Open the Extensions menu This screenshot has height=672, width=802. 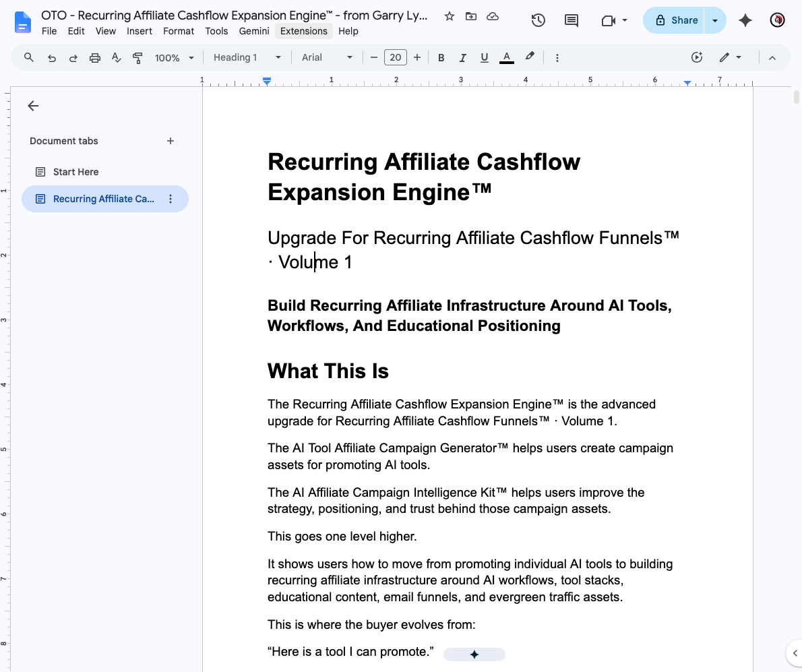click(303, 31)
